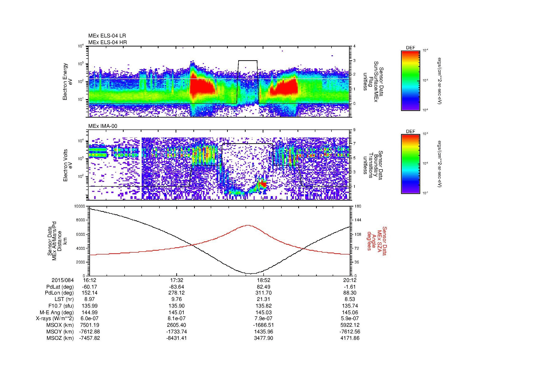555x392 pixels.
Task: Click time tick label '16:12'
Action: point(90,280)
